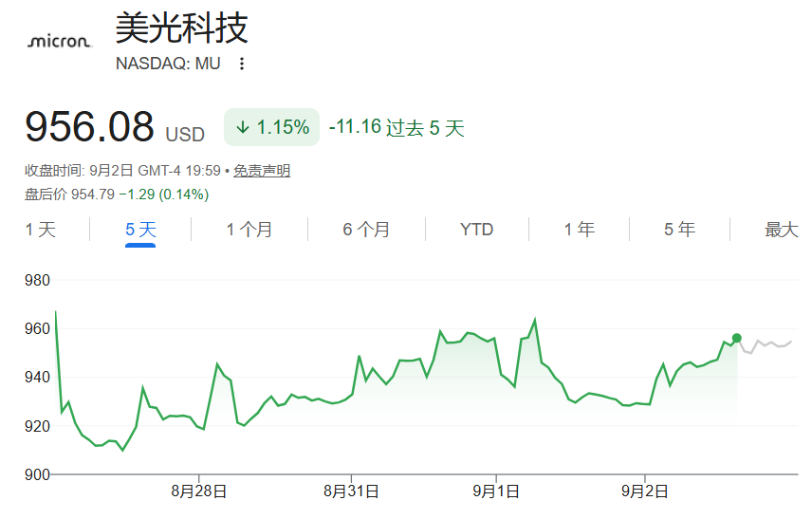Switch chart to 6 个月 range
Image resolution: width=812 pixels, height=519 pixels.
tap(366, 230)
